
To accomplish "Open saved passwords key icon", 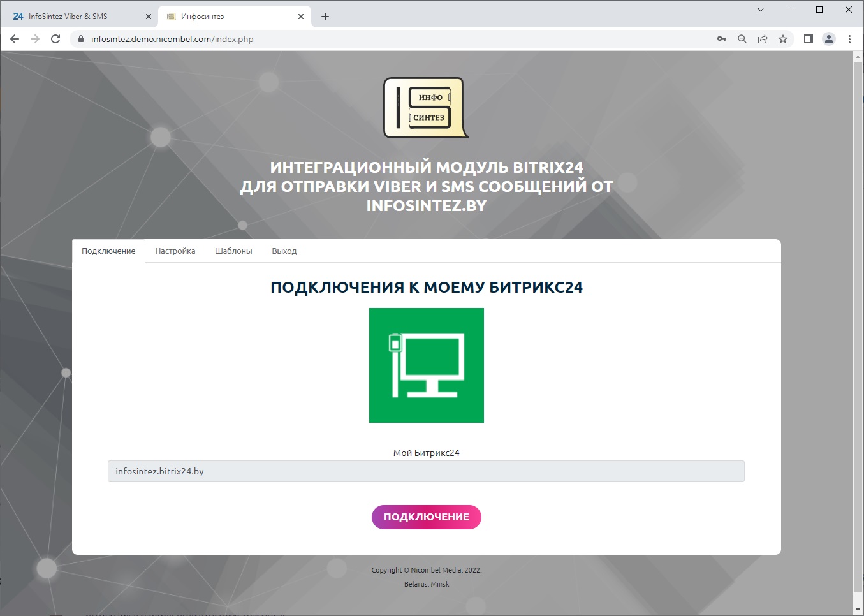I will 722,39.
